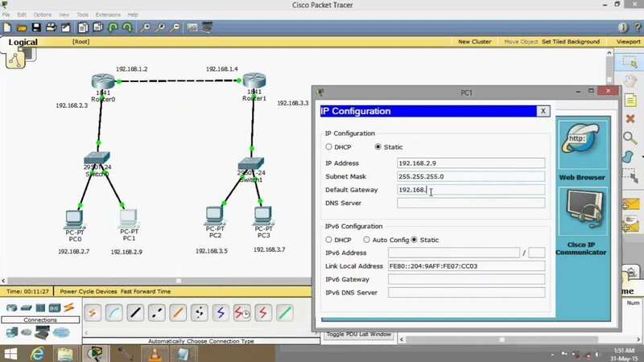Click Fast Forward Time
This screenshot has width=644, height=362.
pyautogui.click(x=146, y=291)
